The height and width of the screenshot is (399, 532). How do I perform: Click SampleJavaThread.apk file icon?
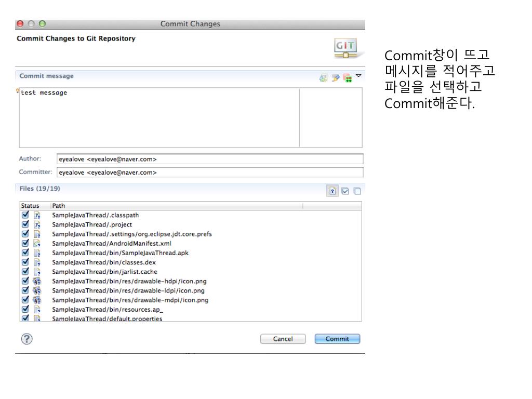click(37, 253)
